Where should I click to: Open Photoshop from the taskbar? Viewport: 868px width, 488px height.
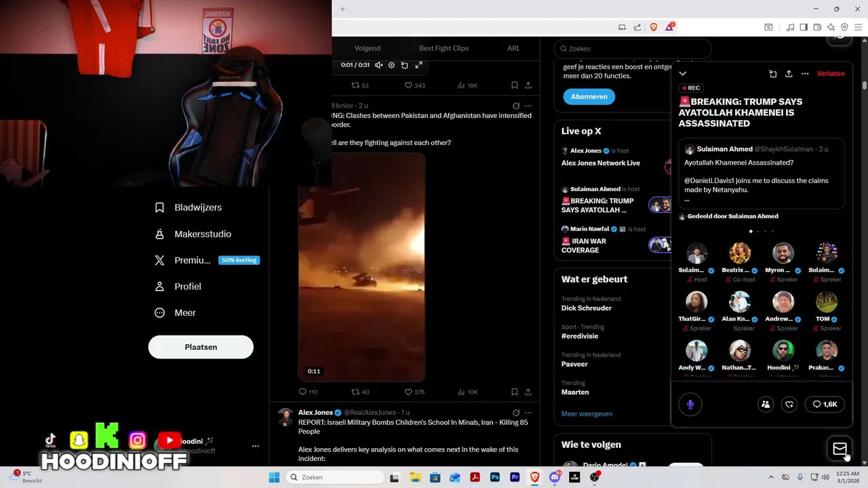pyautogui.click(x=495, y=477)
